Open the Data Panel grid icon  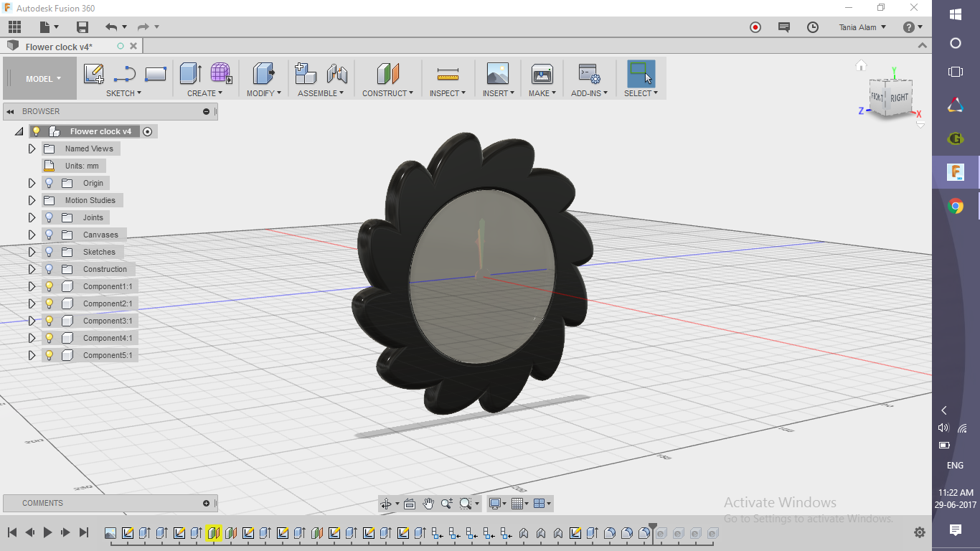pyautogui.click(x=14, y=27)
